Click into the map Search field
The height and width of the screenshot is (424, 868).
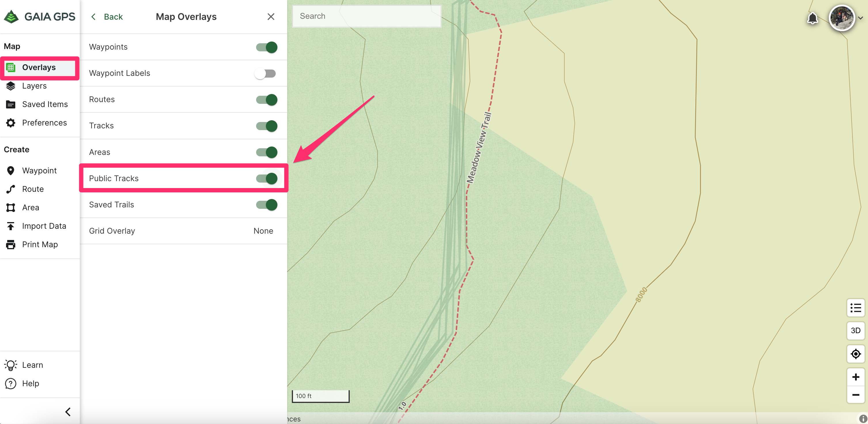click(x=366, y=16)
